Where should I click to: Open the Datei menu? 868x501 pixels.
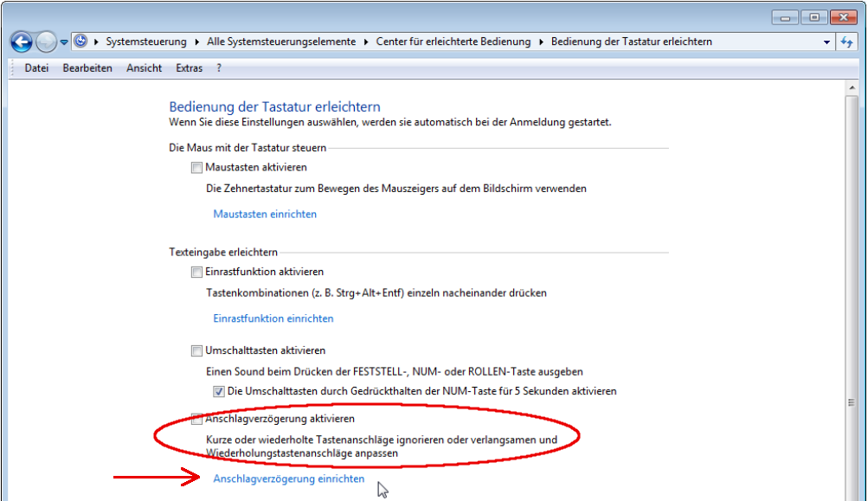36,68
